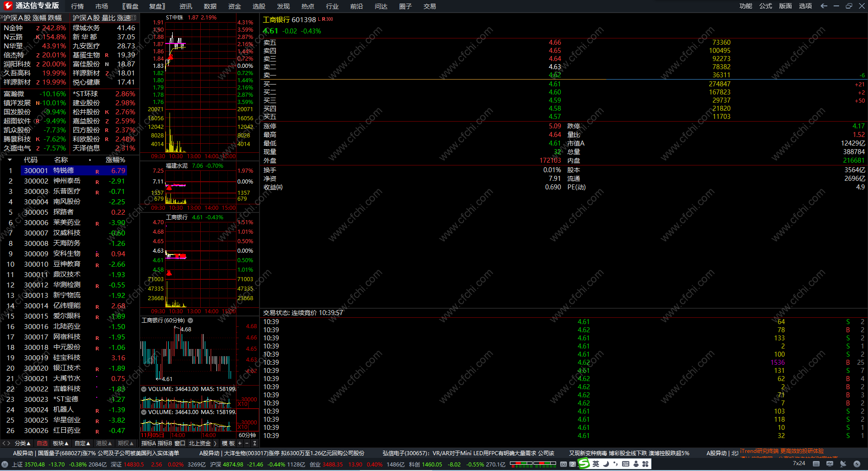Click the Sogou input method S icon
The width and height of the screenshot is (868, 471).
(584, 464)
